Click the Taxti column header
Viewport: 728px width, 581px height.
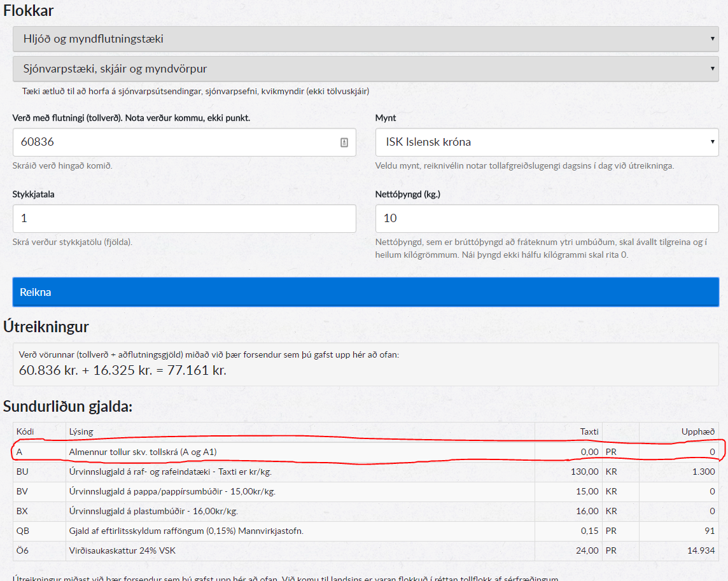pos(589,431)
